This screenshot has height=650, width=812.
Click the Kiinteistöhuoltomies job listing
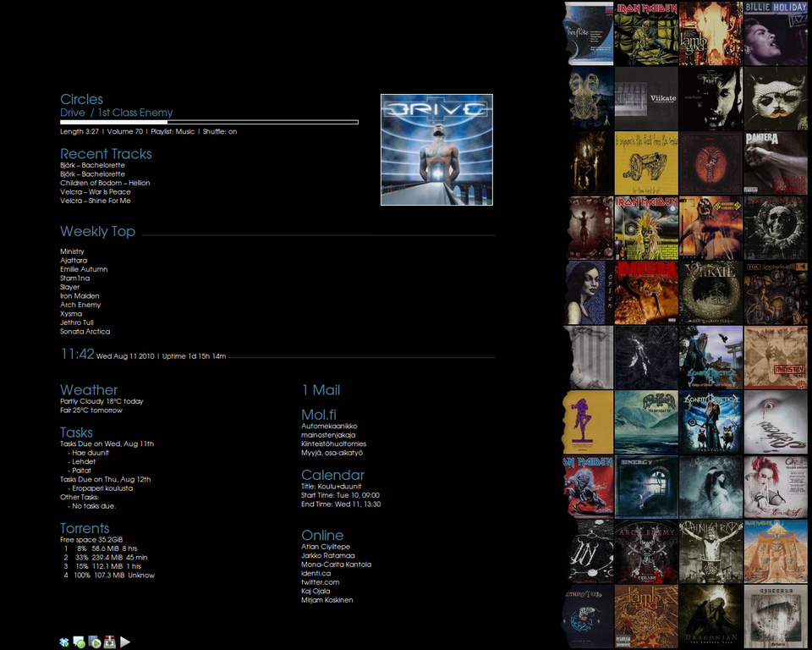click(x=333, y=443)
